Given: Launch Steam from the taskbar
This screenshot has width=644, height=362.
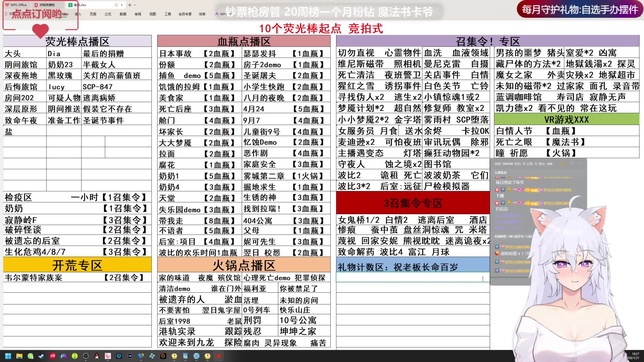Looking at the screenshot, I should coord(41,356).
